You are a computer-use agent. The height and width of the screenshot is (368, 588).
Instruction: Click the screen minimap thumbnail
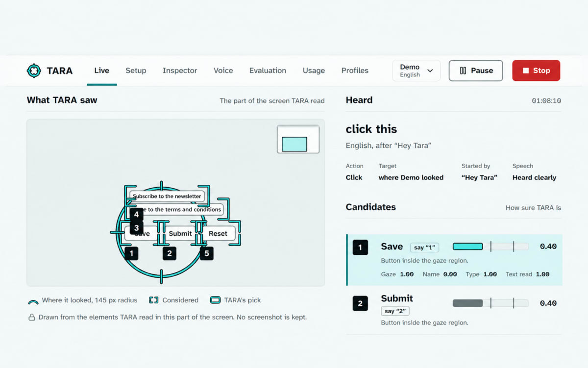(x=298, y=139)
